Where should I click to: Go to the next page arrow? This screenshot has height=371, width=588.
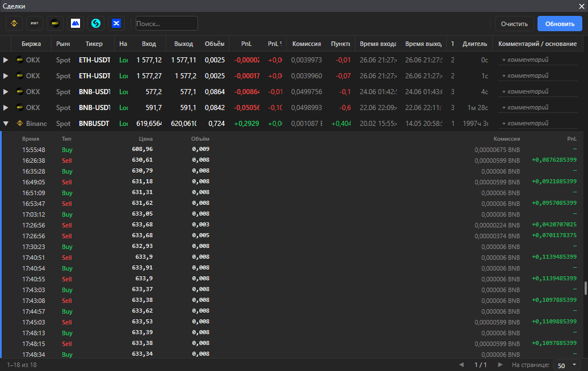500,365
